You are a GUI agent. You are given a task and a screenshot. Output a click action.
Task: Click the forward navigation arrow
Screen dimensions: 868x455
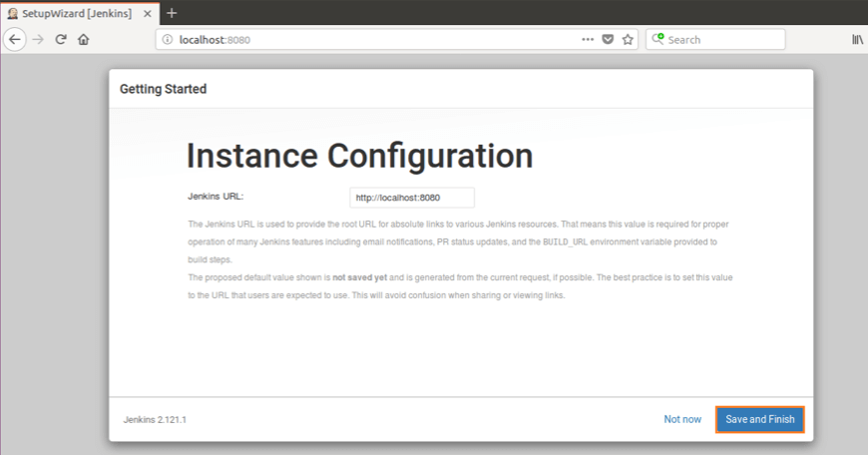[x=38, y=39]
